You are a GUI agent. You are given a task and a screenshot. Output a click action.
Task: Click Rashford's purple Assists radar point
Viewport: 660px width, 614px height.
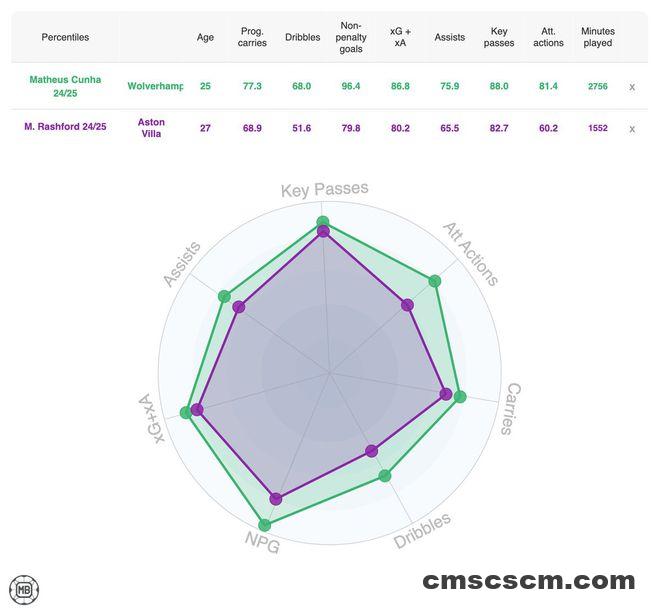pyautogui.click(x=238, y=307)
